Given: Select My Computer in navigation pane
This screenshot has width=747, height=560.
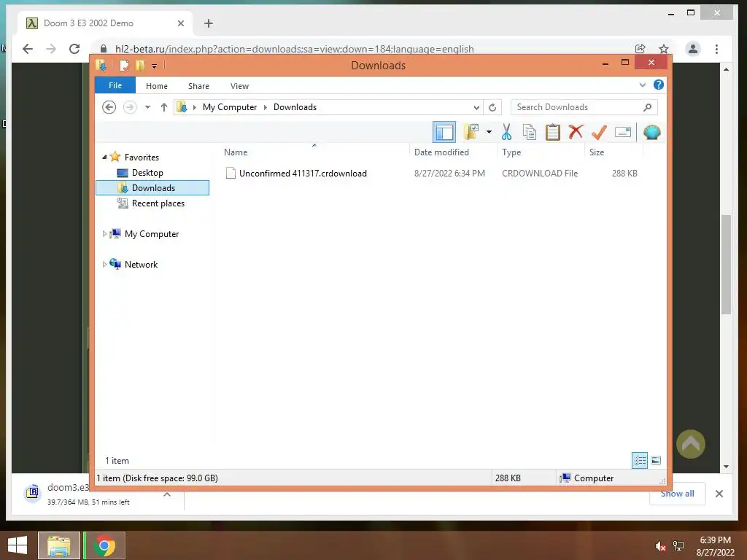Looking at the screenshot, I should tap(152, 234).
